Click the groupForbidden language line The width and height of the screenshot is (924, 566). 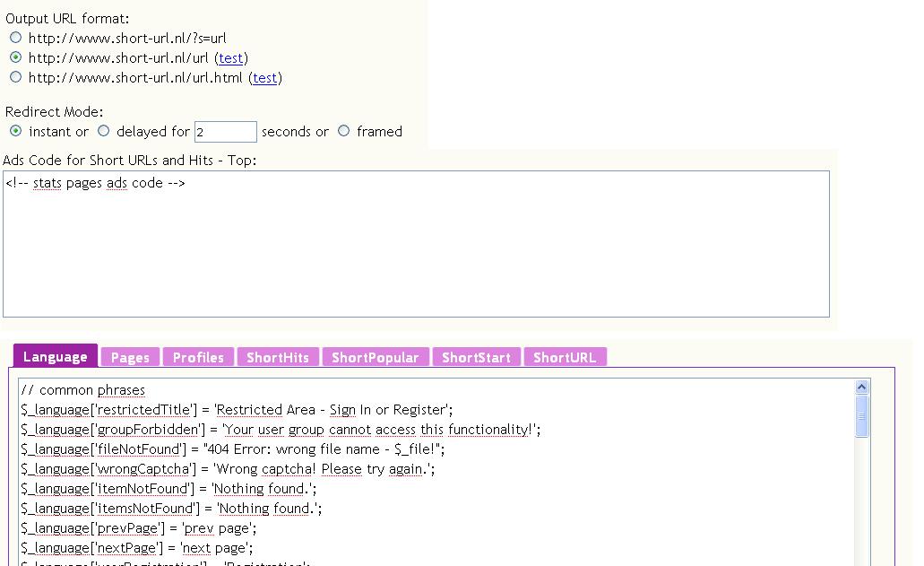tap(281, 430)
